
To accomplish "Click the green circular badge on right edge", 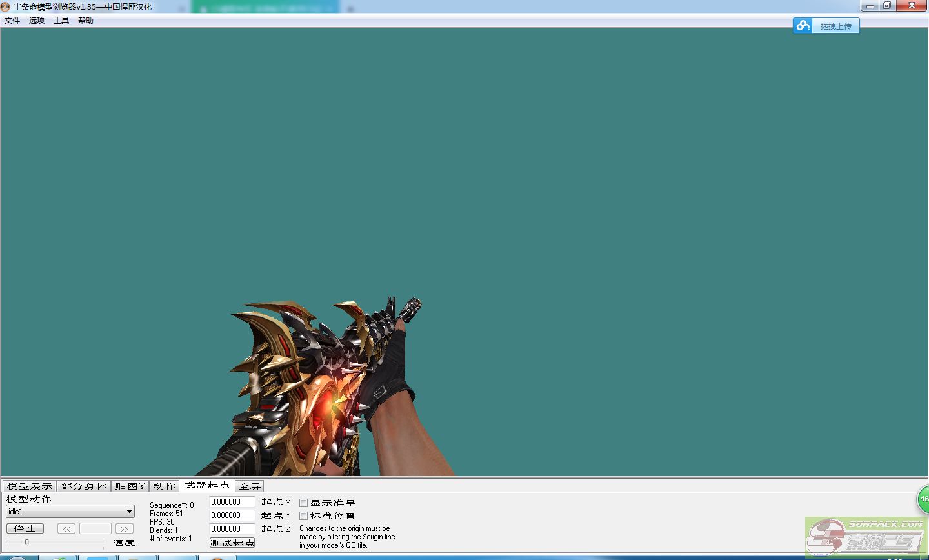I will 924,499.
